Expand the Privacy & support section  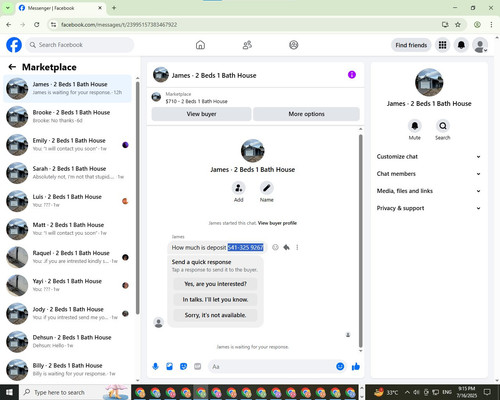[x=429, y=208]
